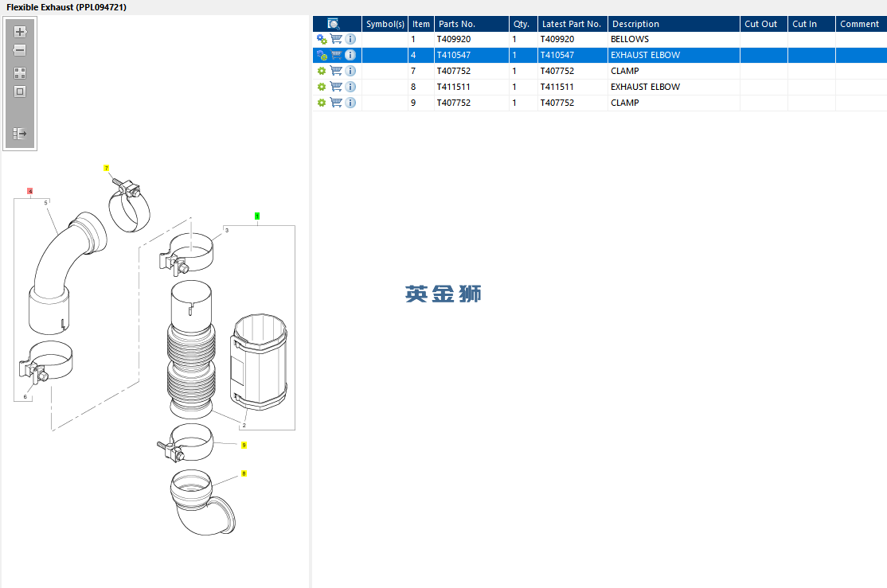Click the search magnifier icon in table header

(334, 24)
